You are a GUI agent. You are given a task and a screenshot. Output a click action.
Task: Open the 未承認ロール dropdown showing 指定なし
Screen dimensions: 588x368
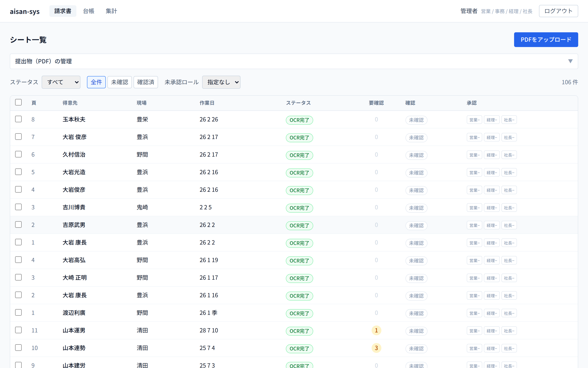pyautogui.click(x=221, y=82)
